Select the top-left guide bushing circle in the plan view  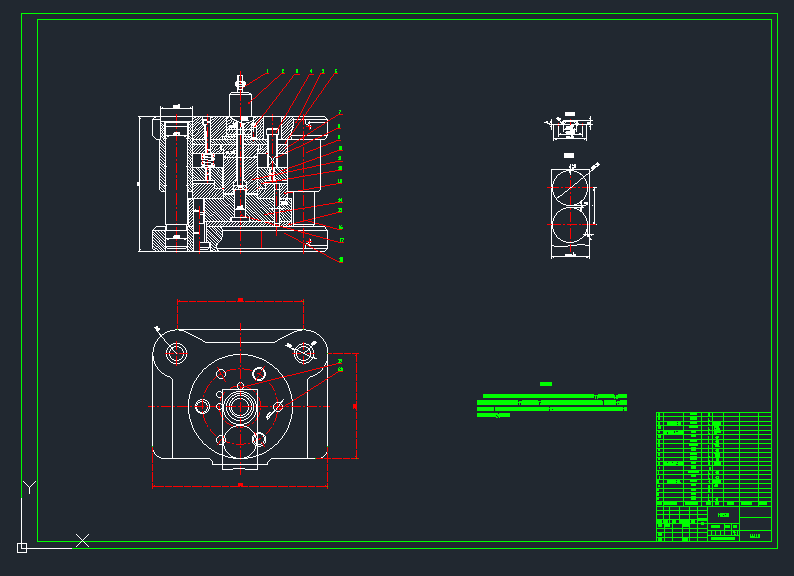176,353
